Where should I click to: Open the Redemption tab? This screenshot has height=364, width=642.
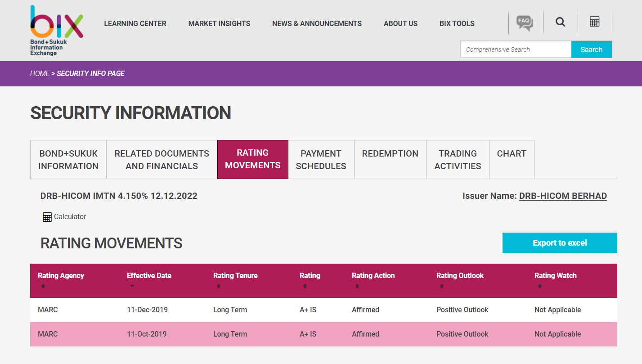click(390, 160)
